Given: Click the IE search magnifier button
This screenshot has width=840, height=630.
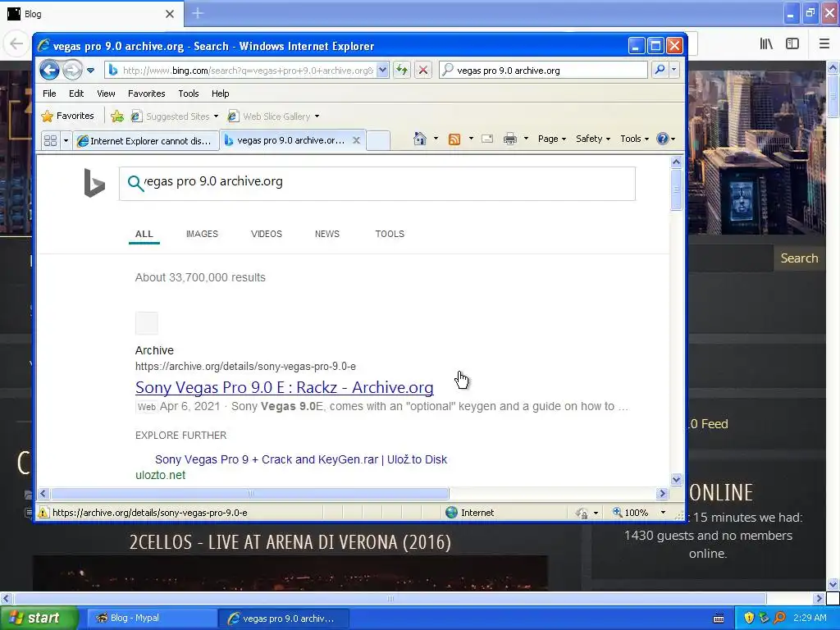Looking at the screenshot, I should coord(660,70).
